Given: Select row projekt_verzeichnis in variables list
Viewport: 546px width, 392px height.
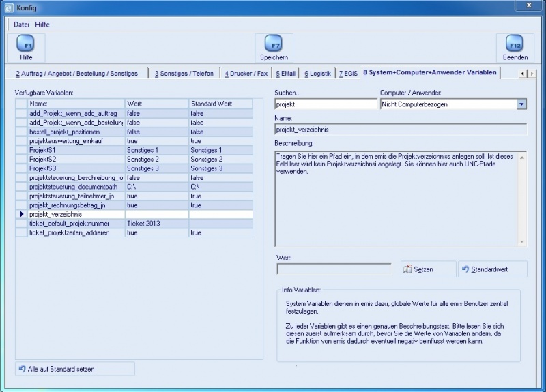Looking at the screenshot, I should 134,214.
